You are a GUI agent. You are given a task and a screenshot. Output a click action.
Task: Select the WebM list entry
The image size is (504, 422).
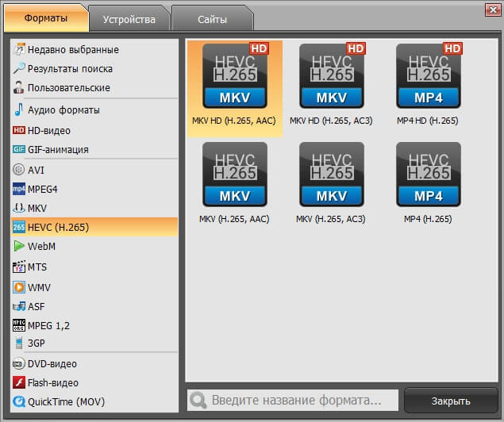94,247
